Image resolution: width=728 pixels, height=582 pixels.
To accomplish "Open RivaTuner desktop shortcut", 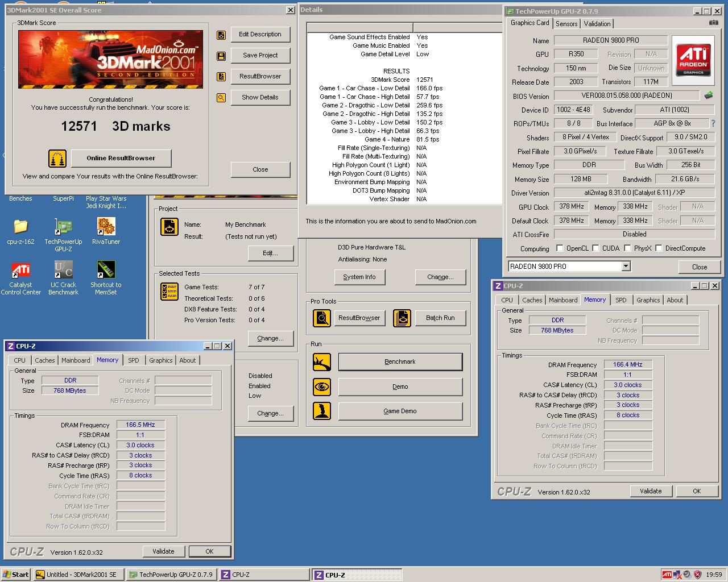I will 106,227.
